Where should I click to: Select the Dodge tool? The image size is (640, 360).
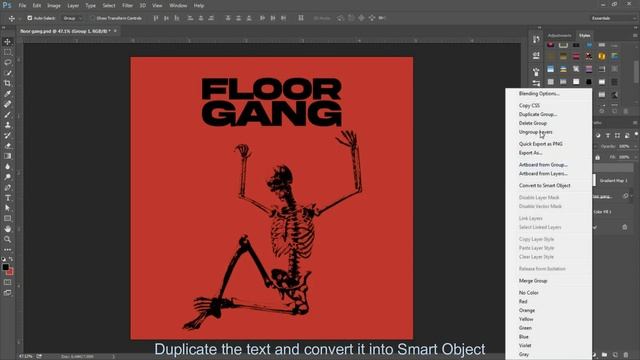pos(7,177)
